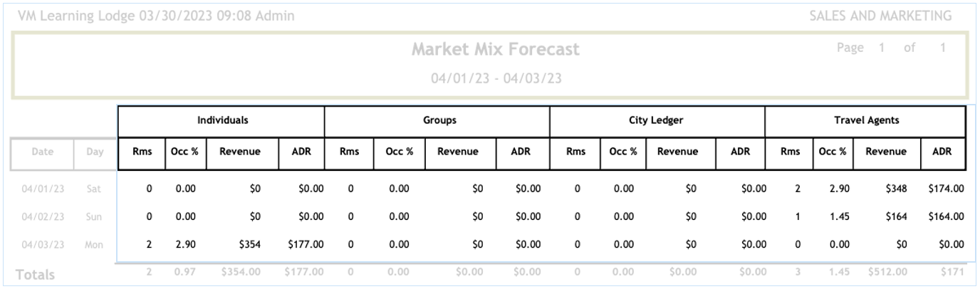Click the City Ledger header cell
This screenshot has width=980, height=289.
pos(655,120)
